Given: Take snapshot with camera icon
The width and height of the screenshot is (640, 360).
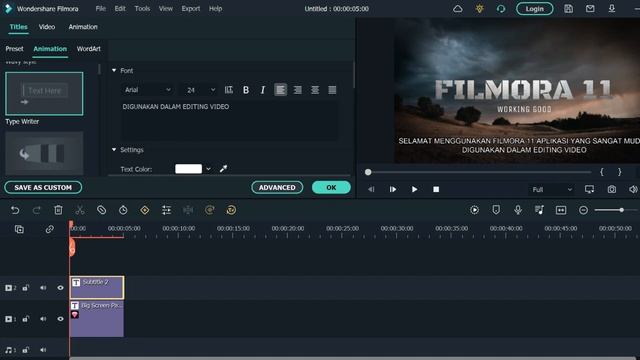Looking at the screenshot, I should 611,189.
